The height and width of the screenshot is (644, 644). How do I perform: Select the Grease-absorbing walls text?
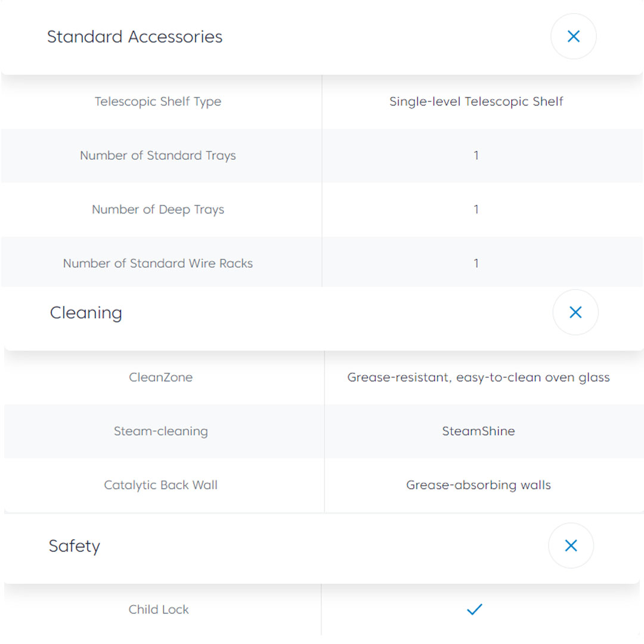478,485
